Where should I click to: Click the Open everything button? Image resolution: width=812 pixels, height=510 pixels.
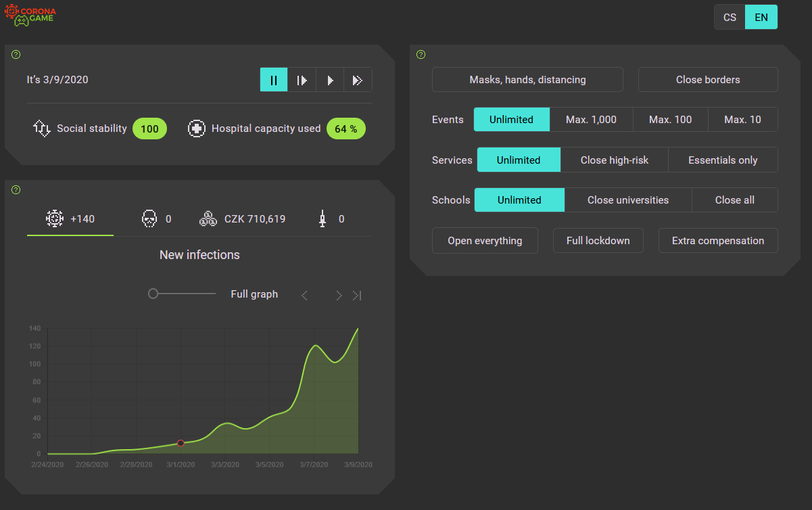tap(485, 241)
